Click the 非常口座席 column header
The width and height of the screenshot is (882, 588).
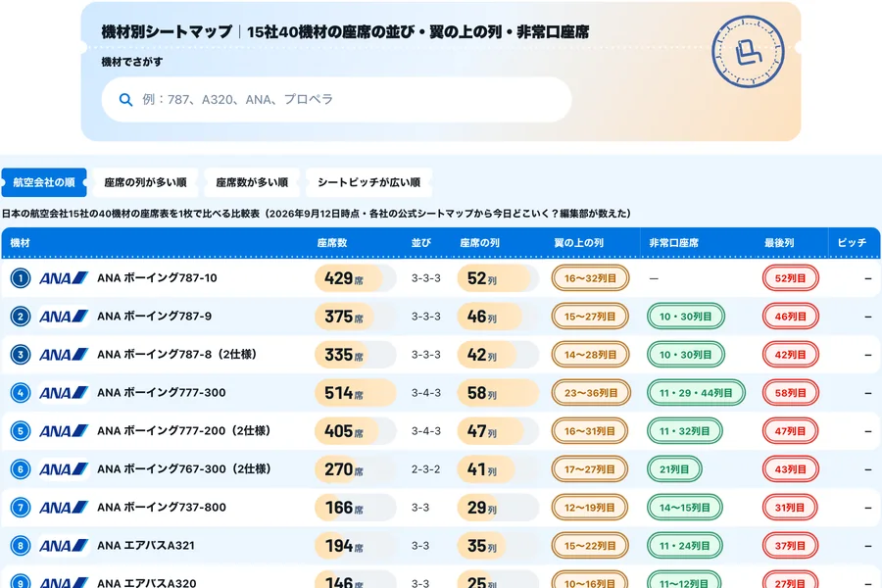coord(674,242)
